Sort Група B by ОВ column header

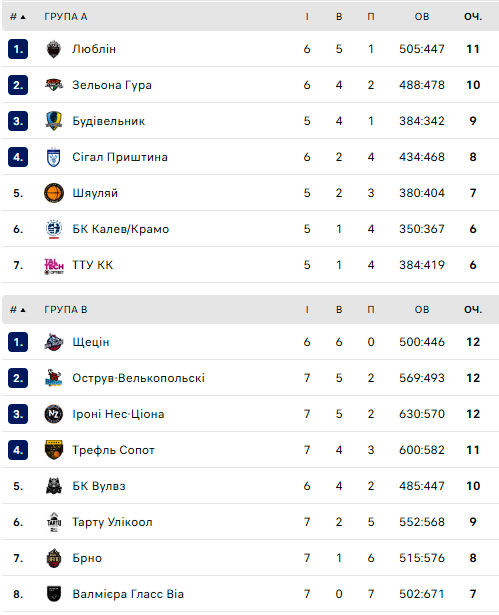click(x=422, y=309)
